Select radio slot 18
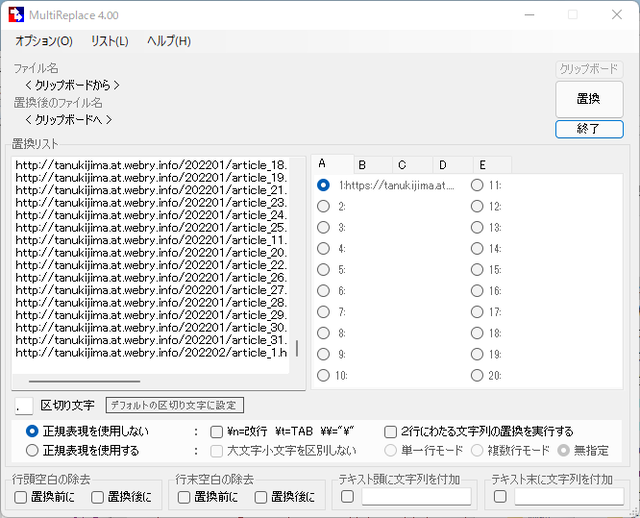640x518 pixels. [x=477, y=333]
